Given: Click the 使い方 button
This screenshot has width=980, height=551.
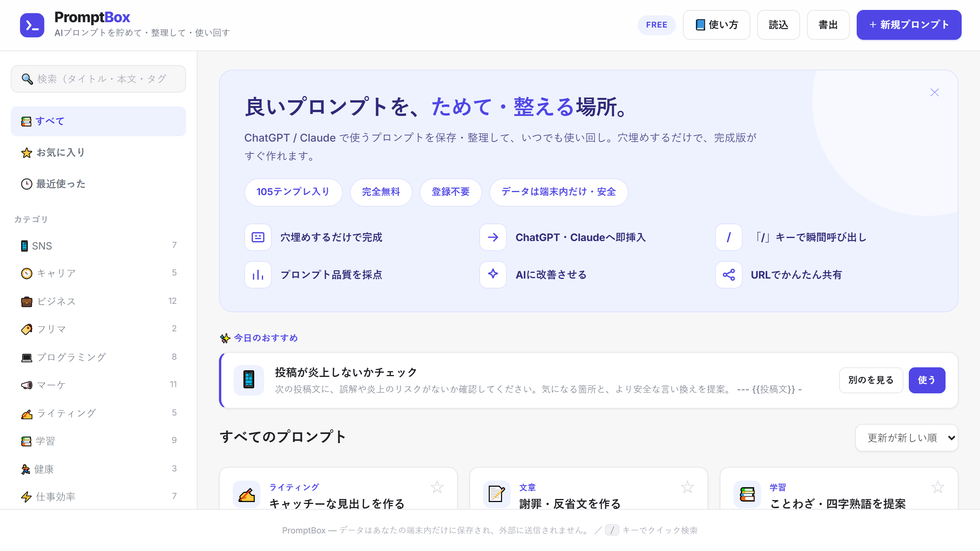Looking at the screenshot, I should click(716, 25).
